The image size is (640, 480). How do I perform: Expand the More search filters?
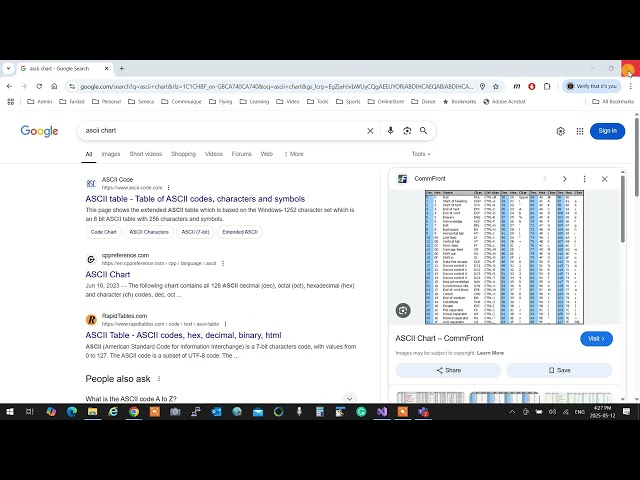(x=294, y=154)
